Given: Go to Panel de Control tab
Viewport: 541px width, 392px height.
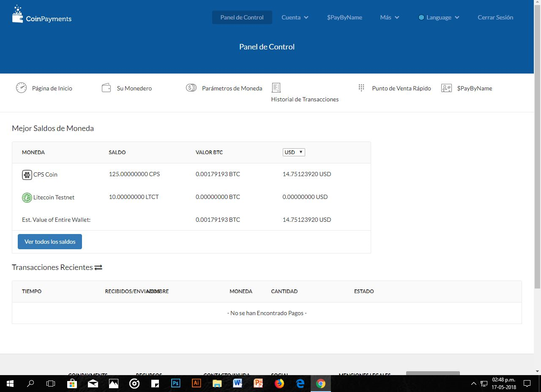Looking at the screenshot, I should (x=242, y=17).
